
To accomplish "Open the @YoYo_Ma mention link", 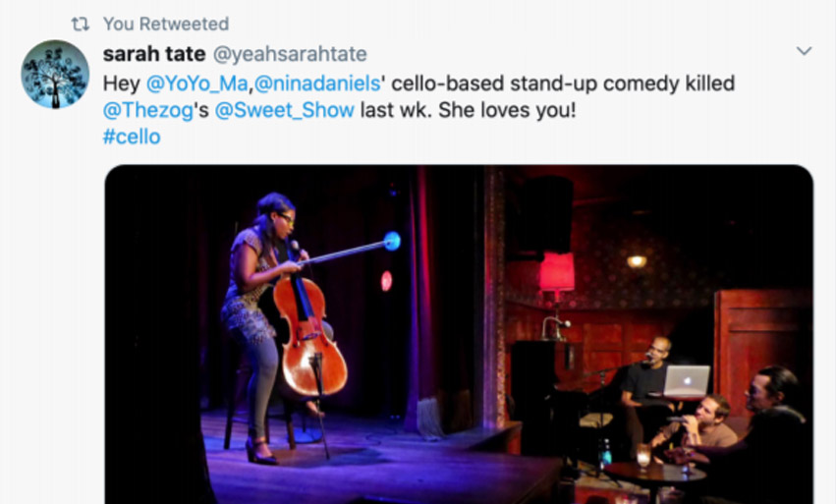I will pyautogui.click(x=196, y=84).
